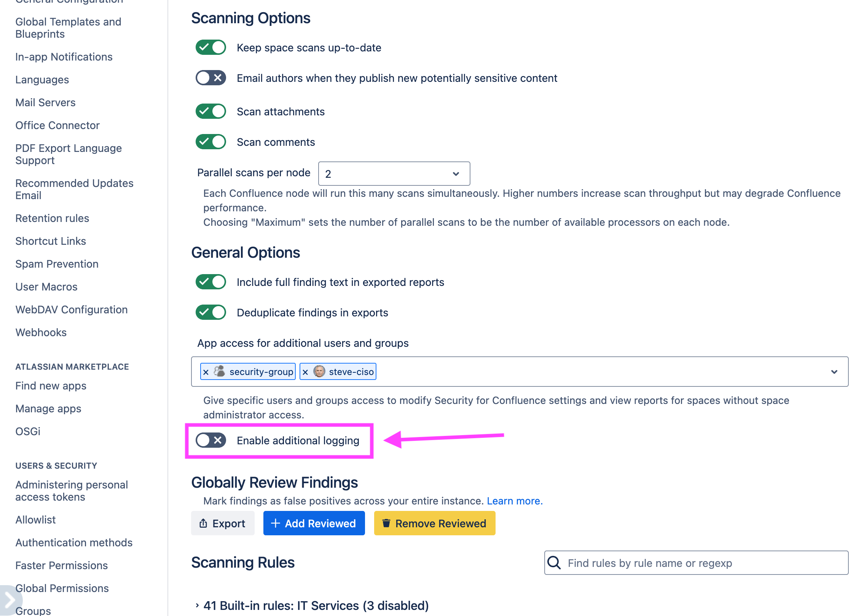Enable email authors about sensitive content
864x616 pixels.
(x=210, y=78)
